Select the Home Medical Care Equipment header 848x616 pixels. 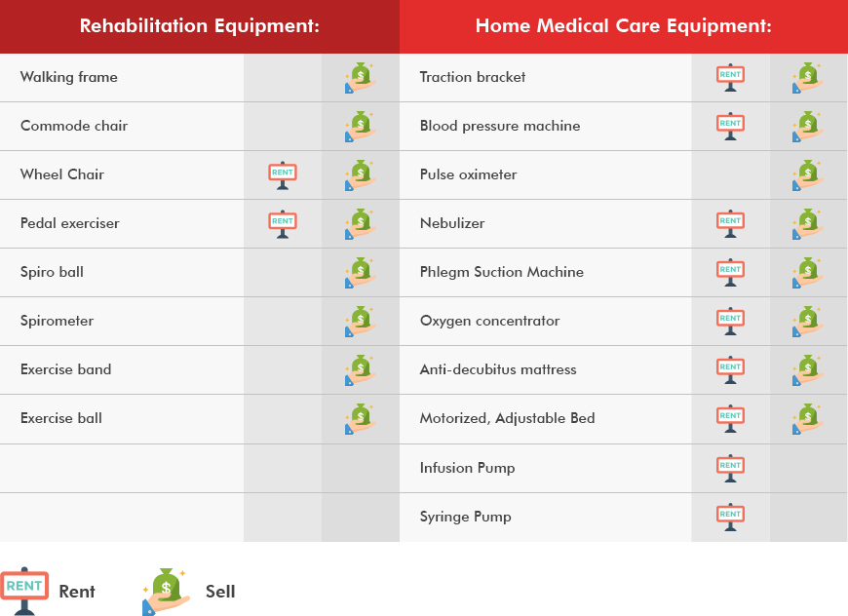click(624, 26)
